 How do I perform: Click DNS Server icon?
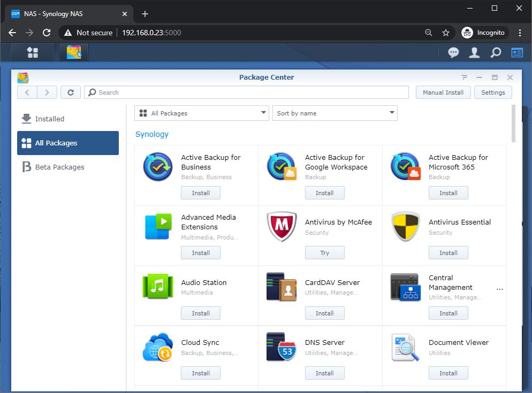coord(282,347)
